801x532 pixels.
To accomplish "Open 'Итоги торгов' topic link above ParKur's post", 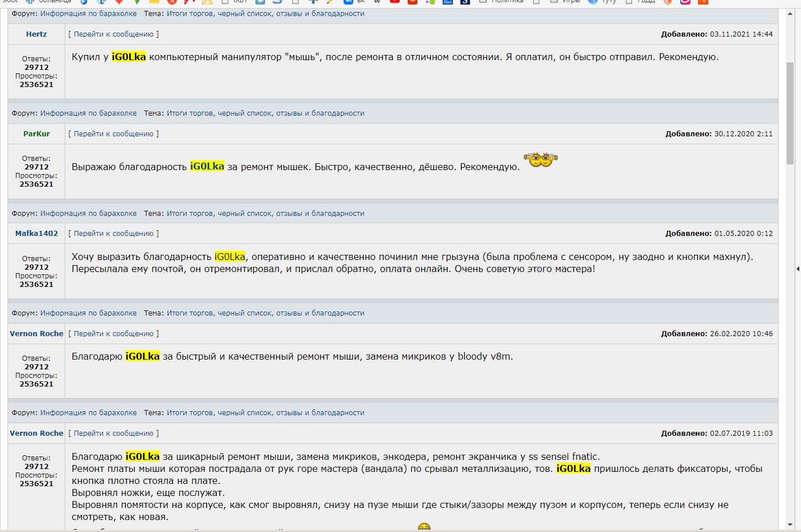I will [x=266, y=113].
